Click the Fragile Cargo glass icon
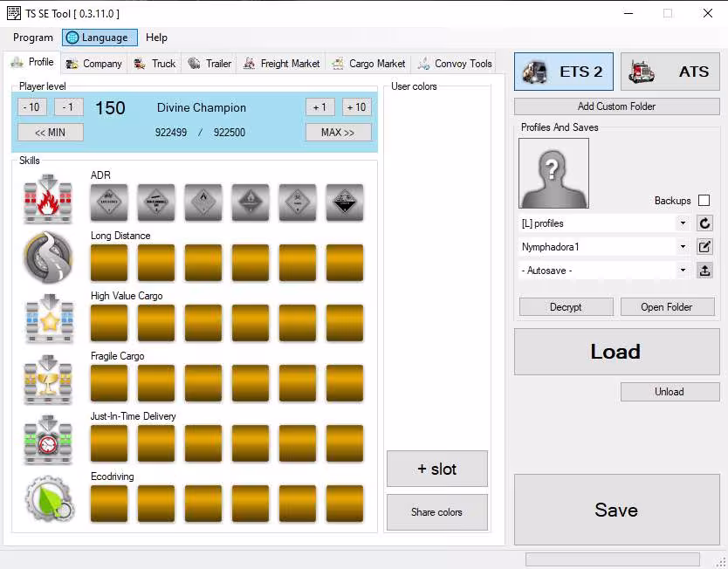Screen dimensions: 728x569 point(48,380)
